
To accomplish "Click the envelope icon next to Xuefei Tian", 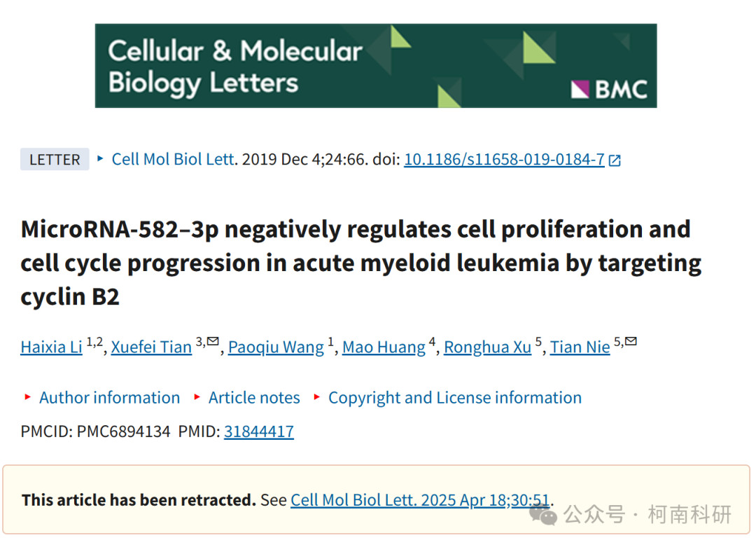I will tap(213, 341).
